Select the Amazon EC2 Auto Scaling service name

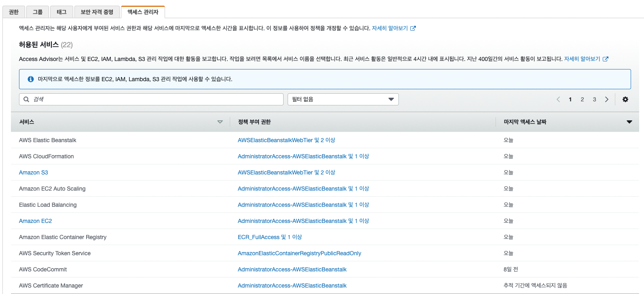click(52, 189)
